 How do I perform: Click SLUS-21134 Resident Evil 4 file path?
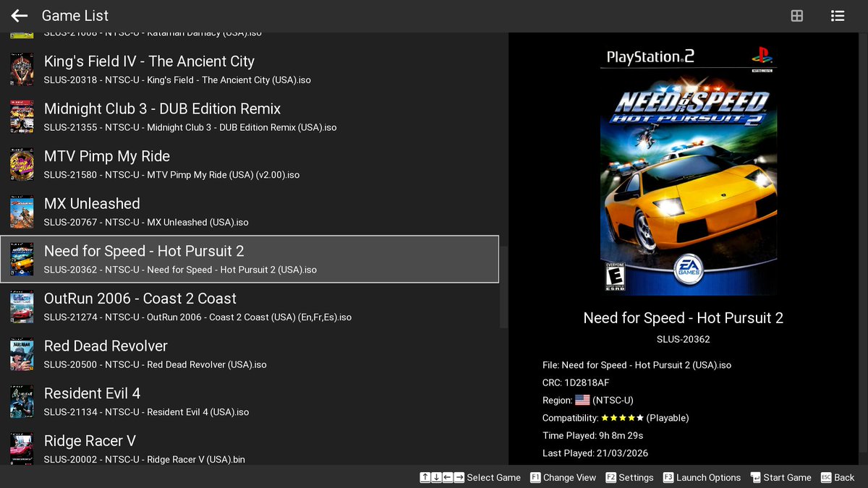point(146,412)
